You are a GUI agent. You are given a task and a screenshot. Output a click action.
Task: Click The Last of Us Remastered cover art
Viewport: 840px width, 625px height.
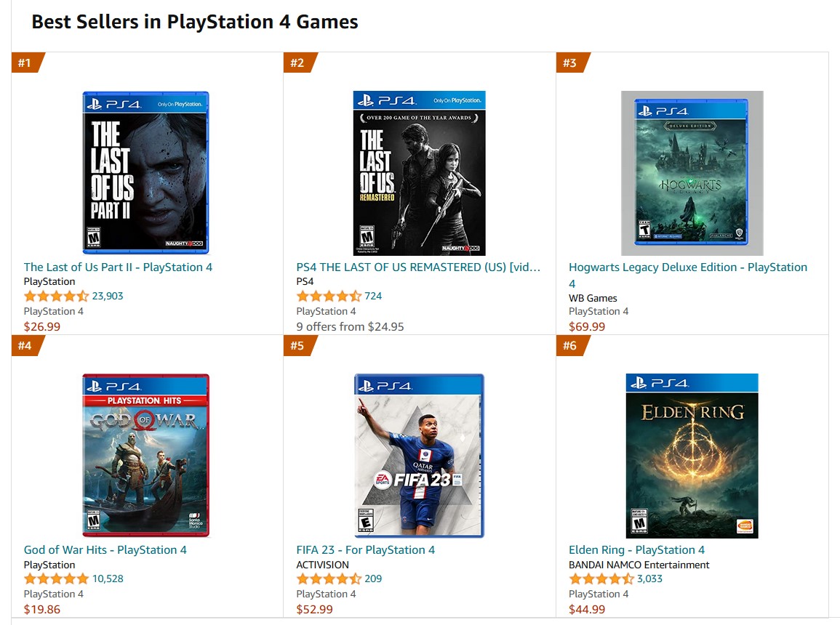tap(419, 172)
